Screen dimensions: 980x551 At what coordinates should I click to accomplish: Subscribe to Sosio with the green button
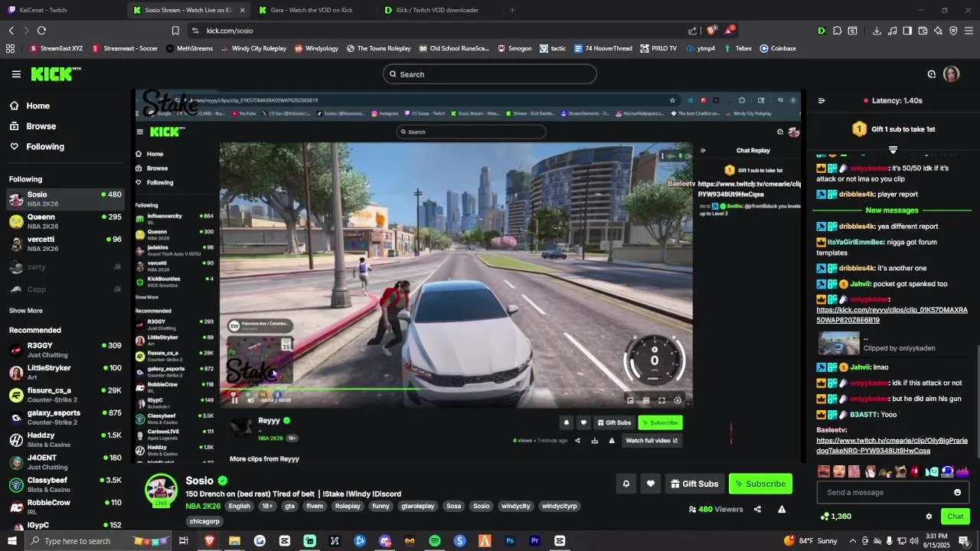(x=760, y=484)
